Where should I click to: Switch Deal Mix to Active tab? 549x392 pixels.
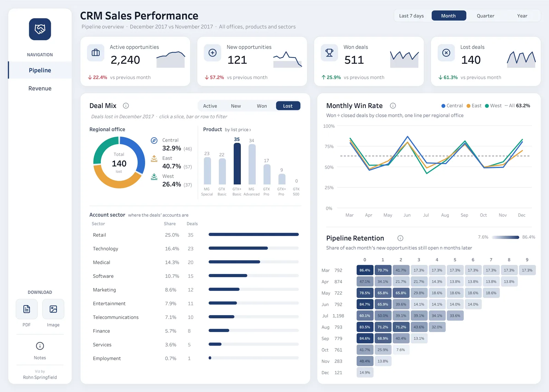210,106
